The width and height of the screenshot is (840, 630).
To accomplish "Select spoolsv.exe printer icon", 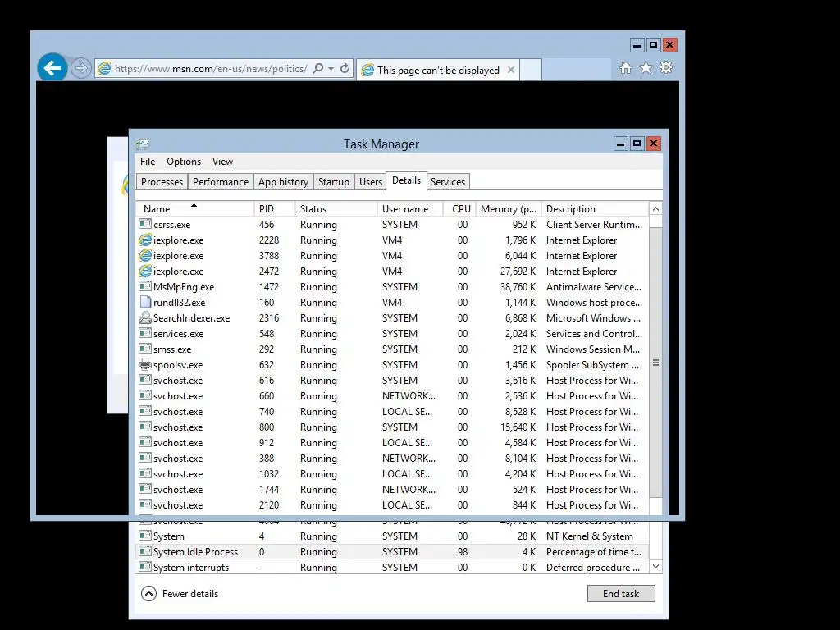I will point(144,365).
